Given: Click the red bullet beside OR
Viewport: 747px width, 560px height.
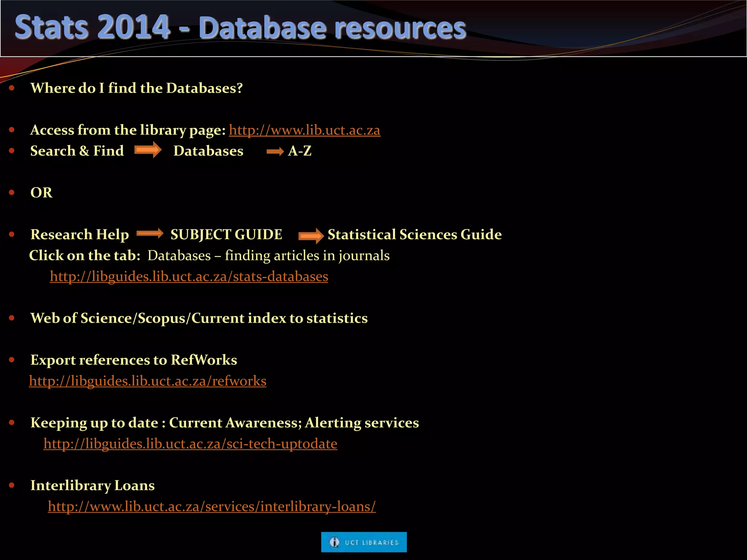Looking at the screenshot, I should [12, 192].
